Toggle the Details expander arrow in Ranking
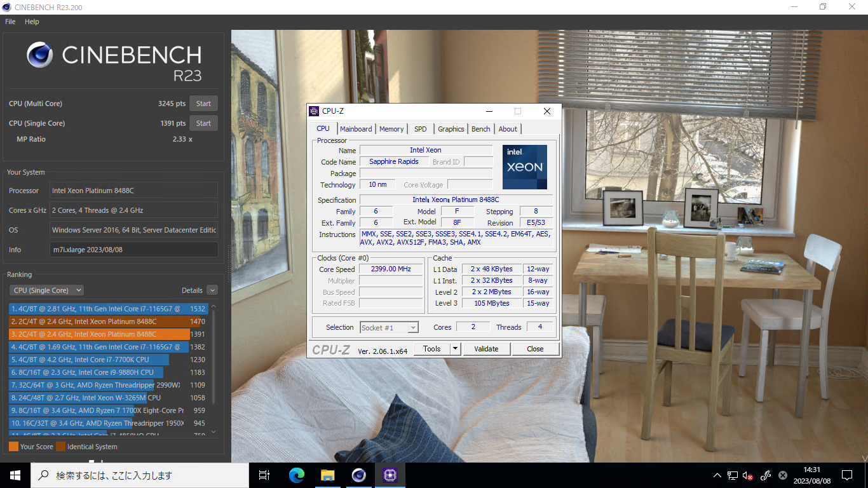The height and width of the screenshot is (488, 868). [212, 290]
